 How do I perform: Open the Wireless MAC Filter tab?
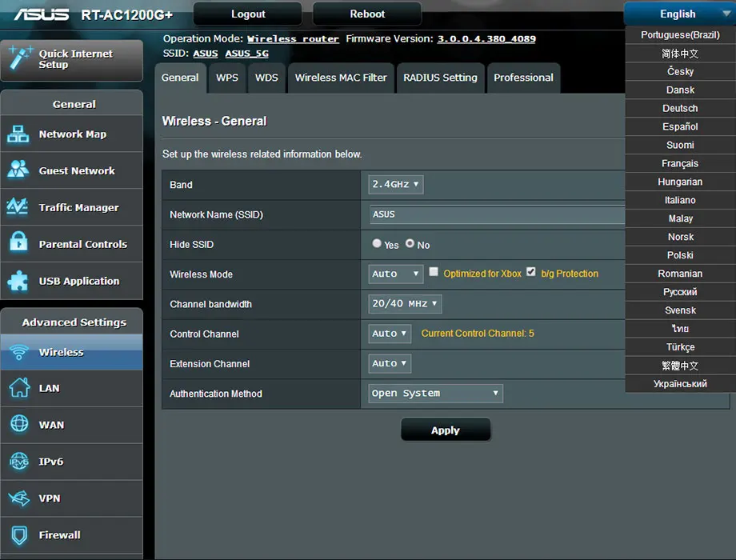[341, 78]
